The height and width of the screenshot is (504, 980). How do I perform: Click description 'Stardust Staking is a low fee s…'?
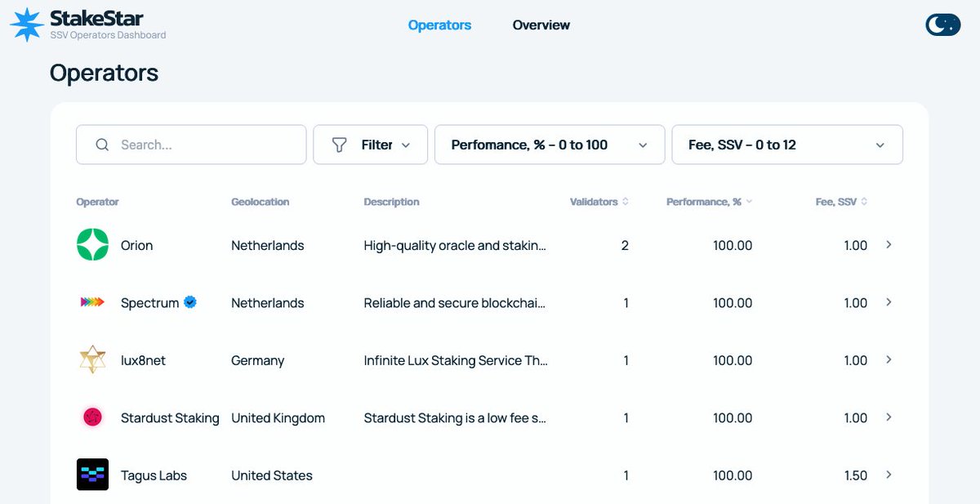tap(455, 418)
